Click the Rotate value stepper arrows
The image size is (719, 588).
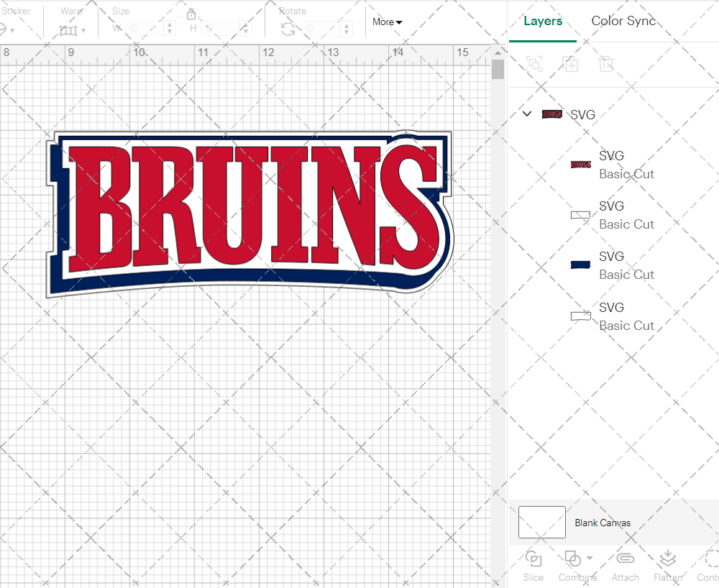(347, 29)
